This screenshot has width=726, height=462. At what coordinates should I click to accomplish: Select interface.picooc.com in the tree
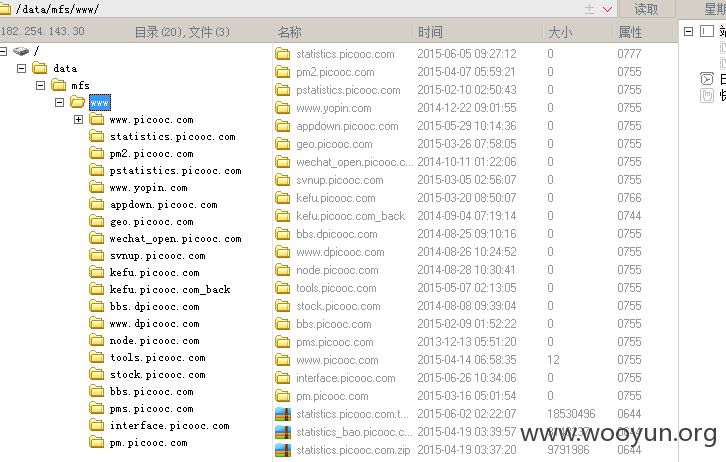(x=169, y=425)
